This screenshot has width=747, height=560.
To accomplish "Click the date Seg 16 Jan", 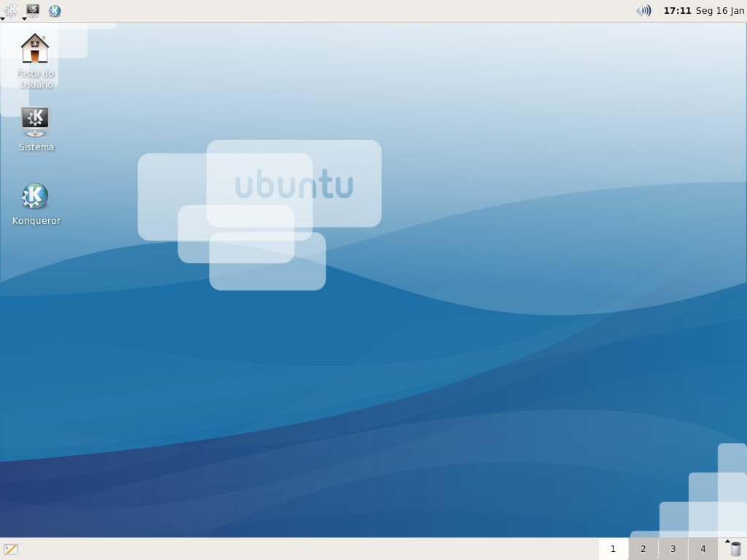I will click(x=720, y=10).
